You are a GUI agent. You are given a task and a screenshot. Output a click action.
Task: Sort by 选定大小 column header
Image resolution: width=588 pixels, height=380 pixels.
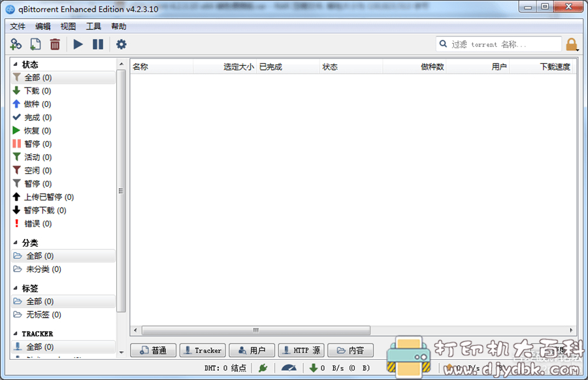coord(225,67)
